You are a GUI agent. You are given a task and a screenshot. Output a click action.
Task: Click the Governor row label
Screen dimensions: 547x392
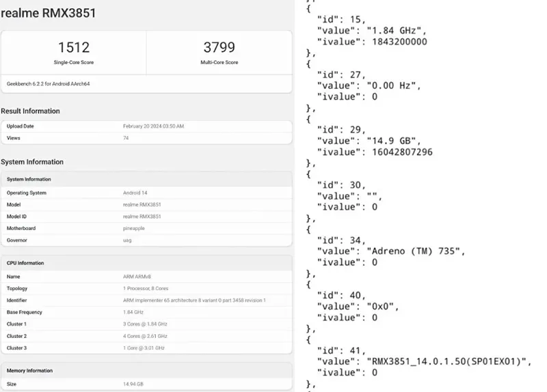[x=16, y=240]
